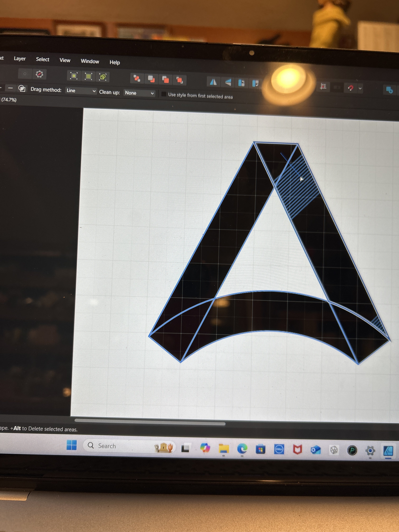Toggle the red Snapping magnet
This screenshot has width=399, height=532.
(350, 88)
